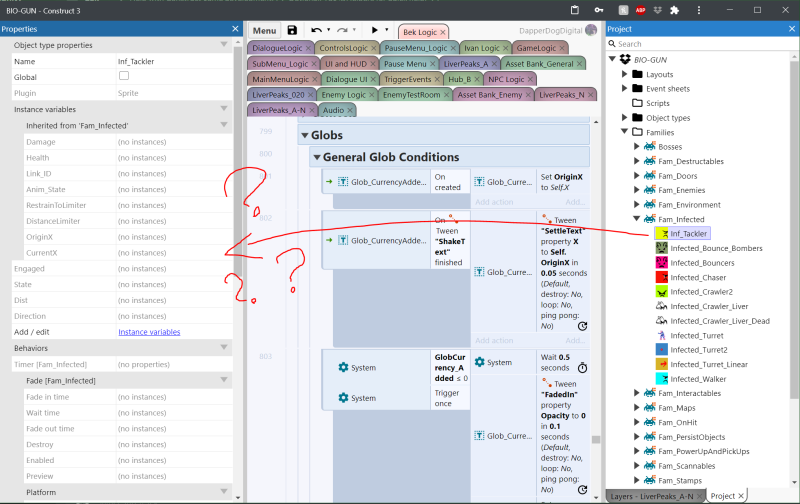Select the Infected_Bouncers sprite icon
The width and height of the screenshot is (800, 504).
tap(660, 262)
